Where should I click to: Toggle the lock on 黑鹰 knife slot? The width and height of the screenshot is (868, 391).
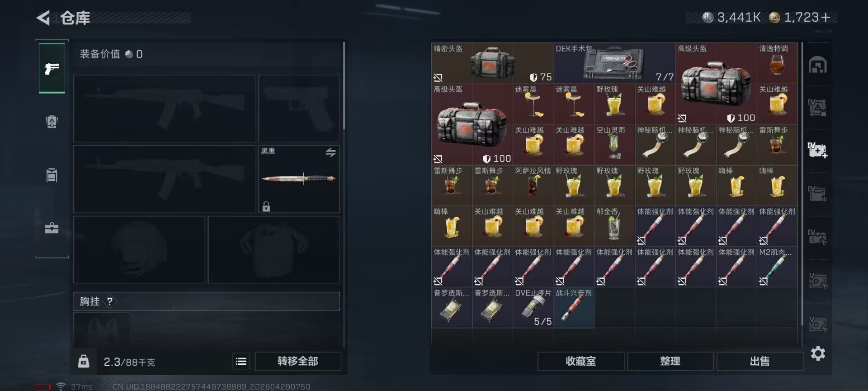click(266, 207)
